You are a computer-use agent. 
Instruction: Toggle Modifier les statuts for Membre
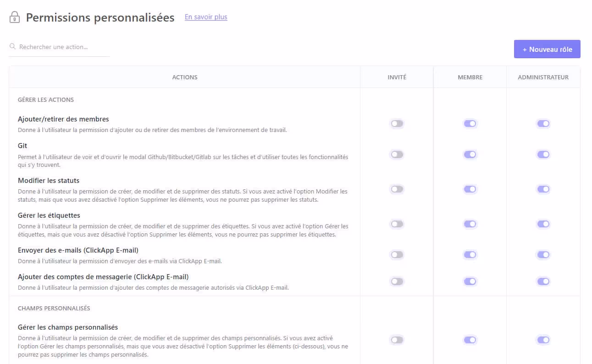tap(470, 189)
